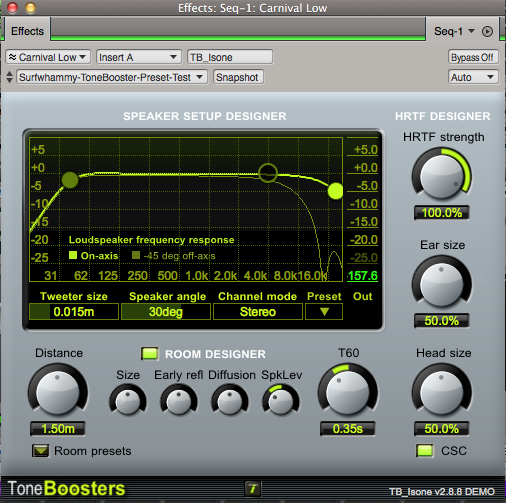Open the Insert A slot dropdown
The width and height of the screenshot is (506, 503).
(x=139, y=57)
